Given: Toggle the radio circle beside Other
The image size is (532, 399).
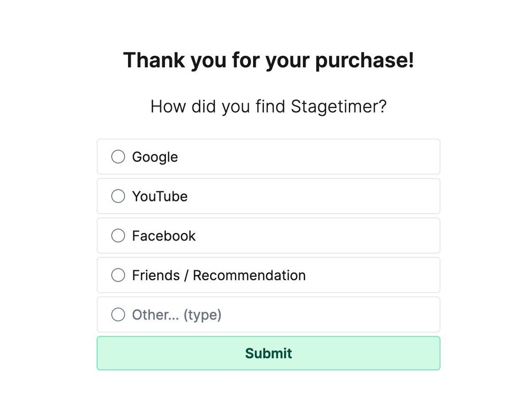Looking at the screenshot, I should [118, 315].
